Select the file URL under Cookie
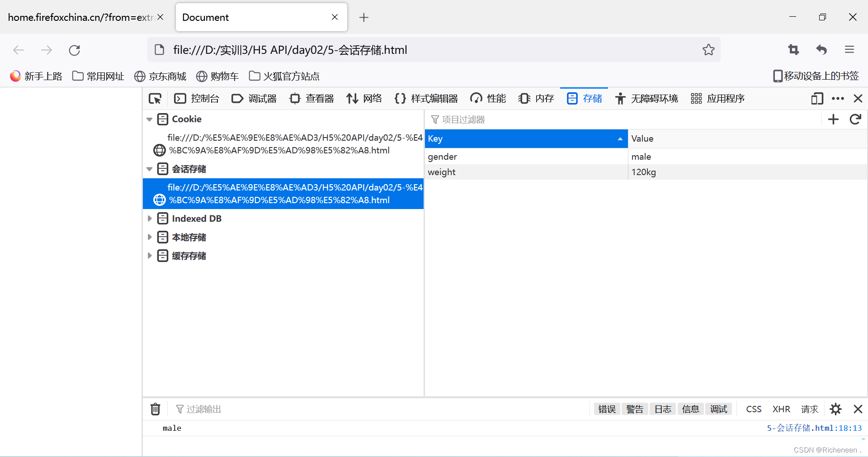The image size is (868, 457). click(283, 144)
